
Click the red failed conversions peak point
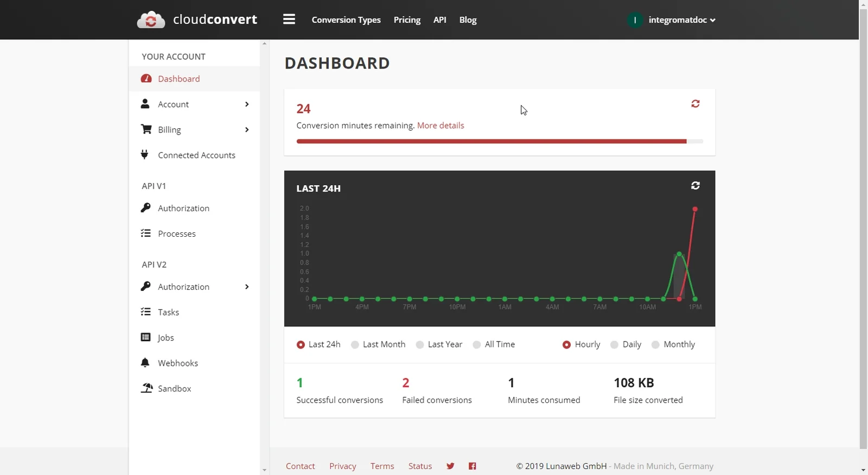695,209
